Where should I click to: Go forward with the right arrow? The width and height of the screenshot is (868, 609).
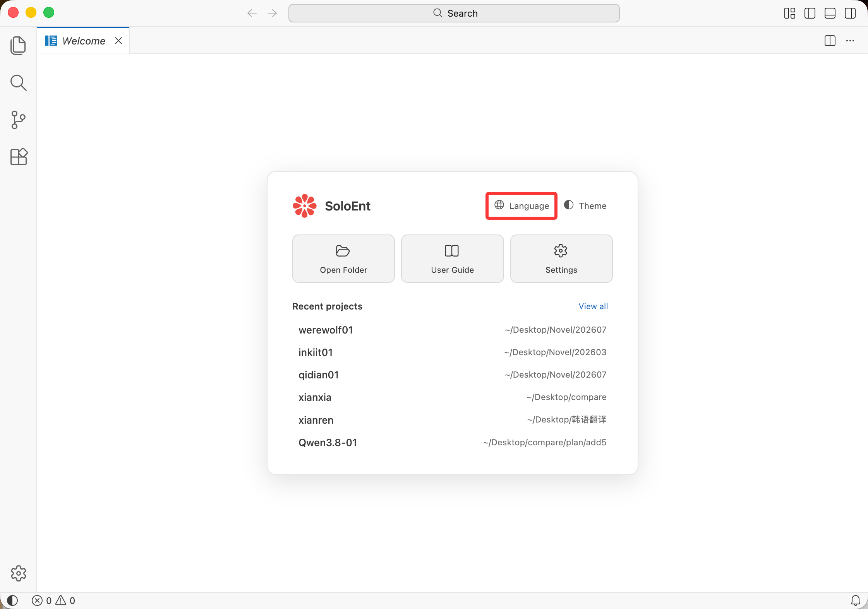(x=272, y=13)
